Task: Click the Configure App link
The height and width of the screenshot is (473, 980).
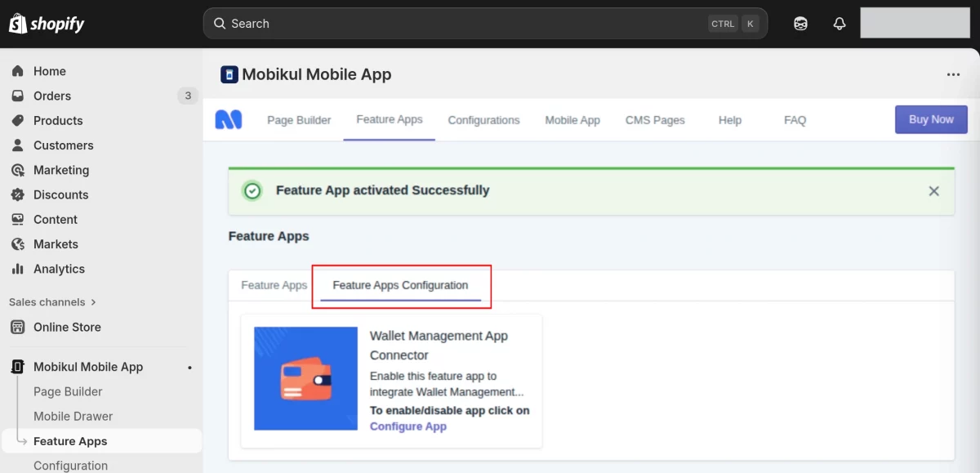Action: coord(408,426)
